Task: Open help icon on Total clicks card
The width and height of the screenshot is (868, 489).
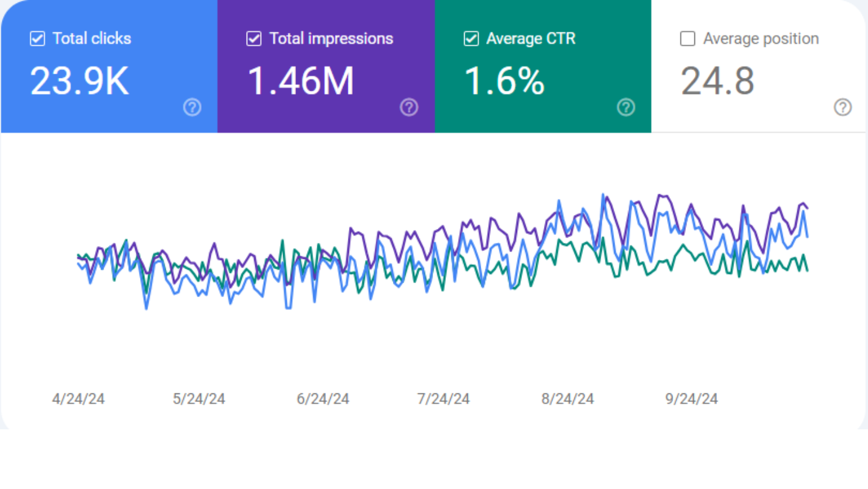Action: coord(192,108)
